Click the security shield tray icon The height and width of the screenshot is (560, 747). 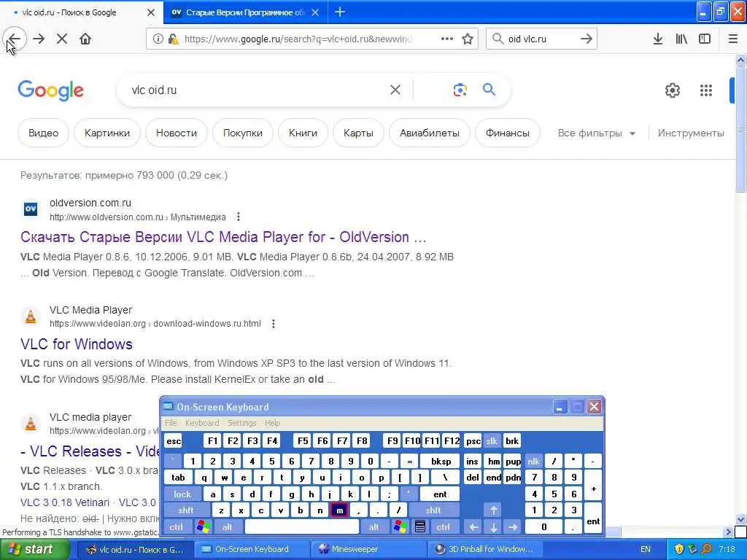(x=679, y=550)
